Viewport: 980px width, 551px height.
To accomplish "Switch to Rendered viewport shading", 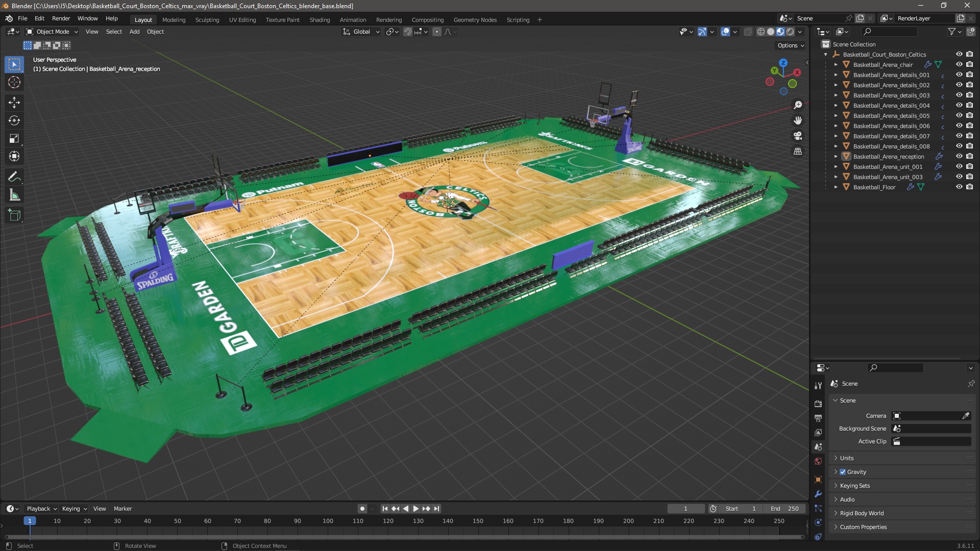I will tap(790, 32).
